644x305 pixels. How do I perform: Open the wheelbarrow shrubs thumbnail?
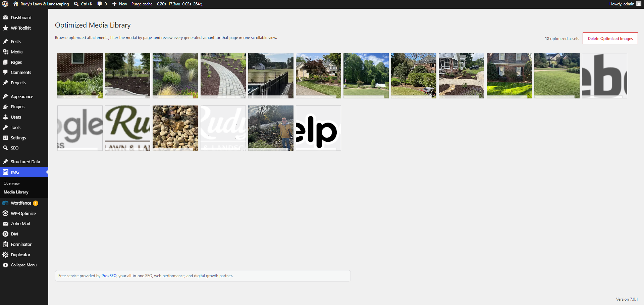pyautogui.click(x=414, y=76)
